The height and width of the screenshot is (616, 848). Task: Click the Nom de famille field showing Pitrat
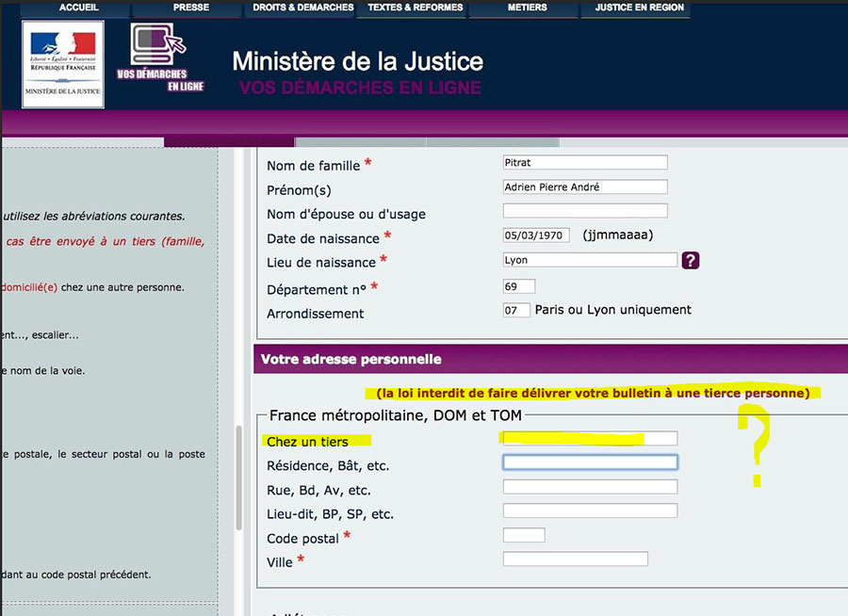(585, 161)
